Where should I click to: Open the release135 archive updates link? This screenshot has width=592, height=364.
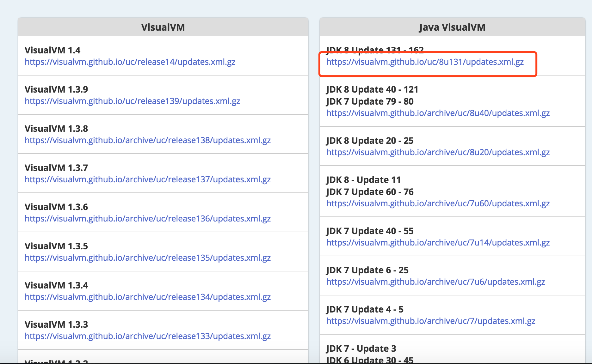pyautogui.click(x=148, y=258)
